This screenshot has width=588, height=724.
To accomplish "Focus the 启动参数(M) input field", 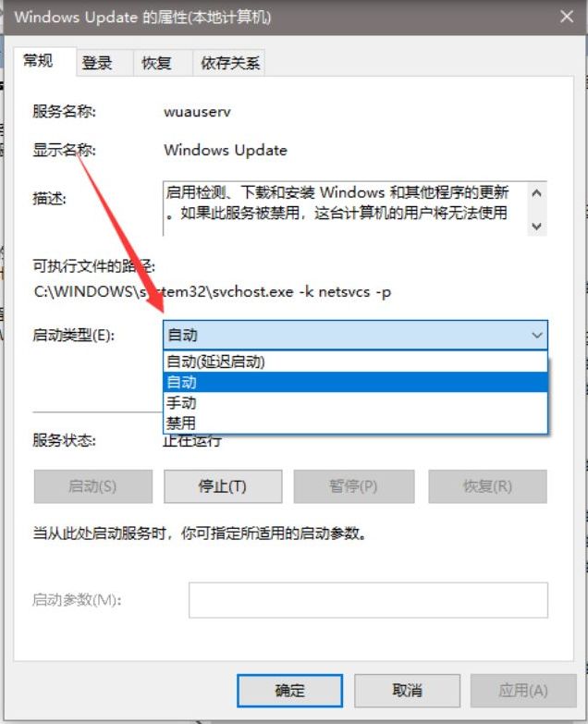I will (368, 600).
